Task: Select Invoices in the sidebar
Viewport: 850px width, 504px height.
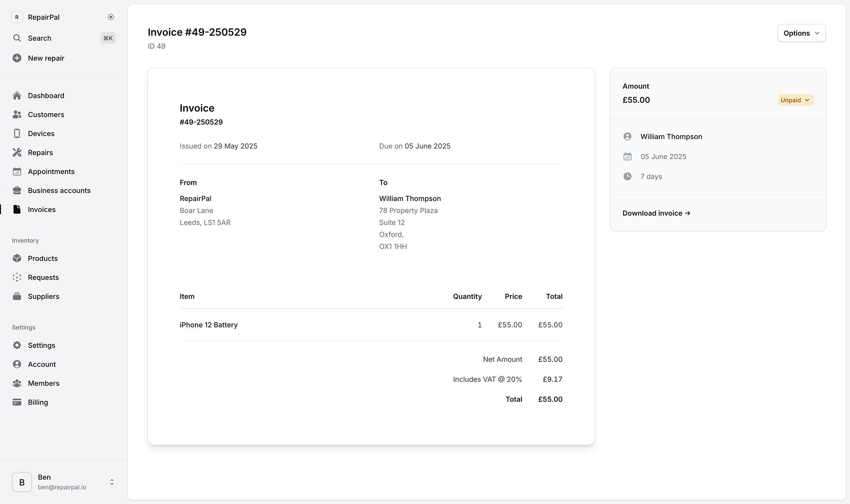Action: click(x=42, y=209)
